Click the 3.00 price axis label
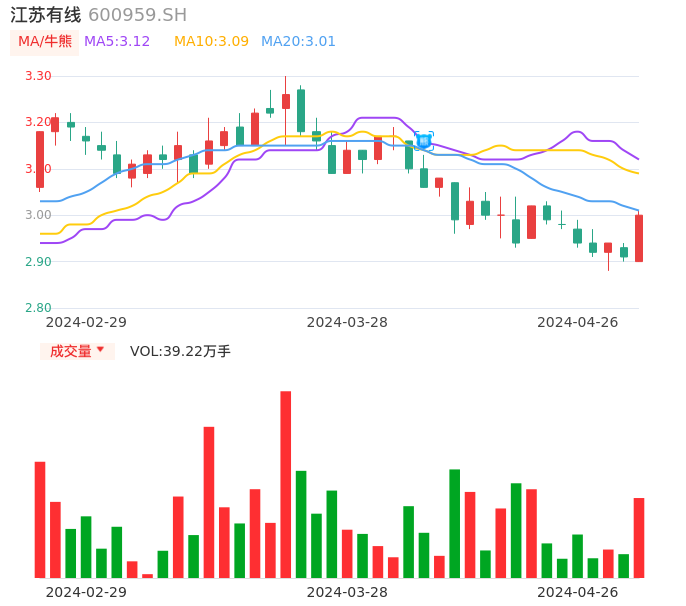Screen dimensions: 686x606 coord(38,215)
